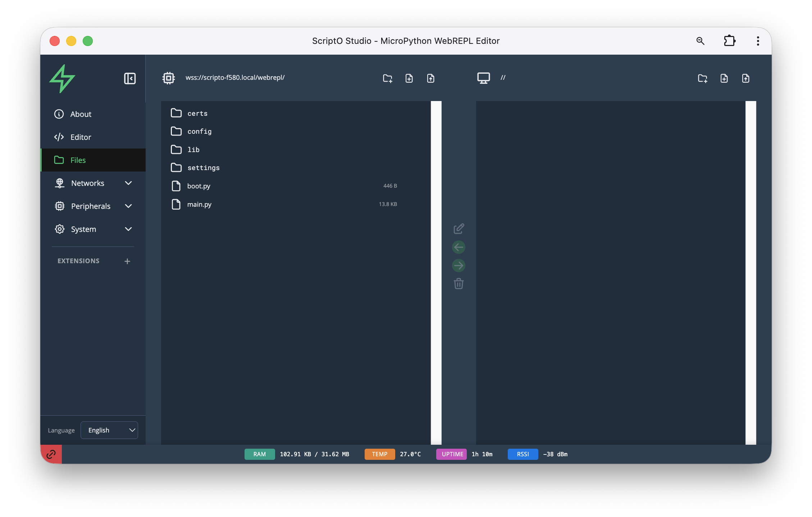Switch to the Editor view
This screenshot has width=812, height=517.
point(81,137)
